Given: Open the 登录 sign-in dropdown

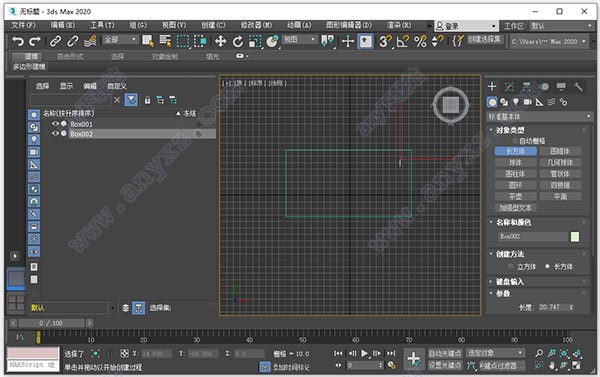Looking at the screenshot, I should pos(466,26).
